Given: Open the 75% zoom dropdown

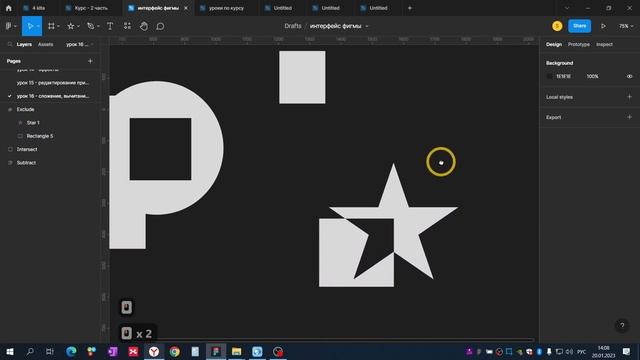Looking at the screenshot, I should coord(626,26).
